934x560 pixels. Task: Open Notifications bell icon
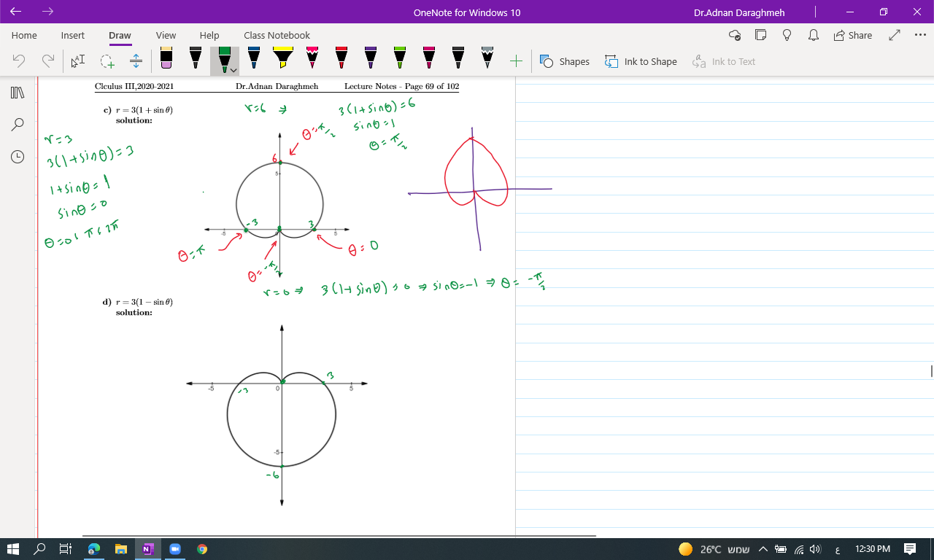(814, 35)
